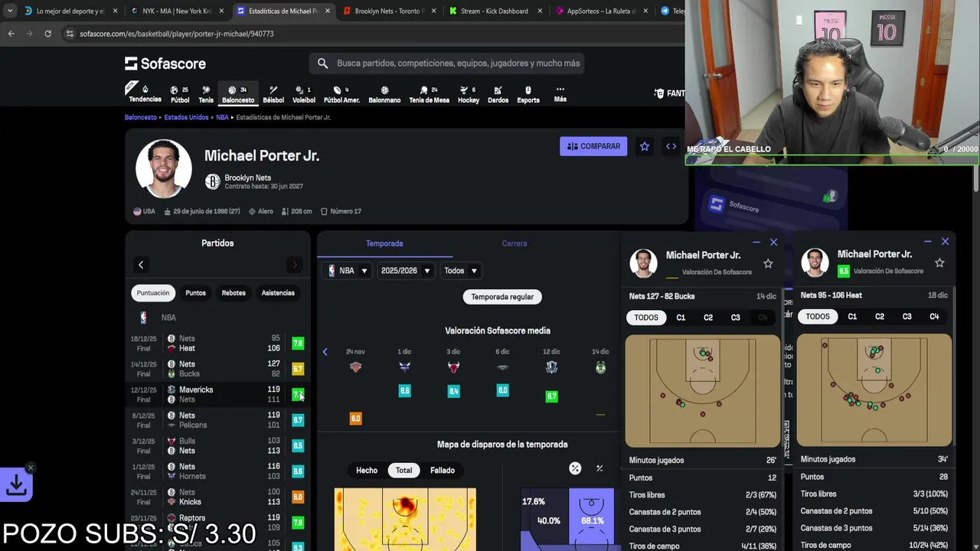
Task: Switch to the NYK - MIA browser tab
Action: pyautogui.click(x=176, y=11)
